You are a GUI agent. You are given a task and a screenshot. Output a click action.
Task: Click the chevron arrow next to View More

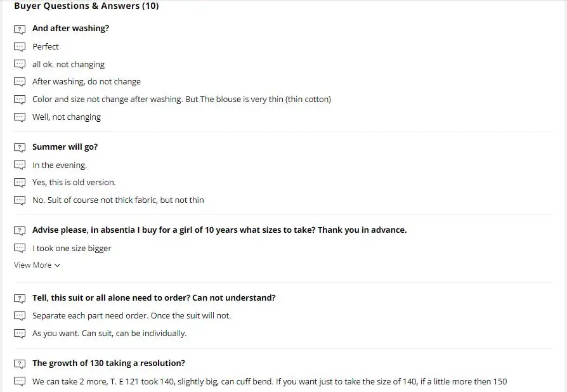tap(58, 266)
